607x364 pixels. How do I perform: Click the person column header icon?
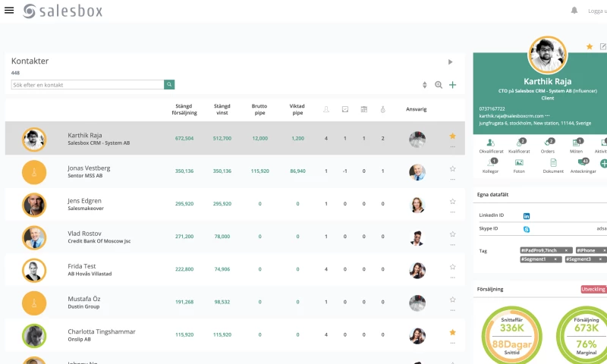pyautogui.click(x=326, y=109)
